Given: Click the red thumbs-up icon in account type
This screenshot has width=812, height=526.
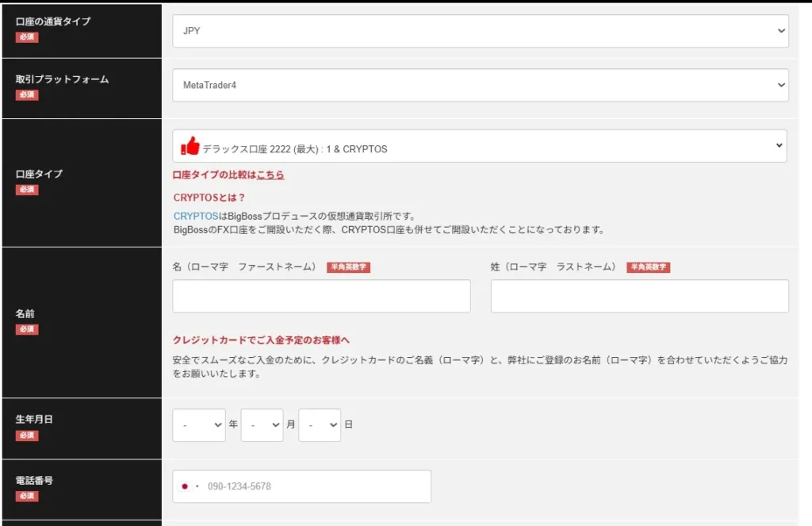Looking at the screenshot, I should tap(190, 146).
